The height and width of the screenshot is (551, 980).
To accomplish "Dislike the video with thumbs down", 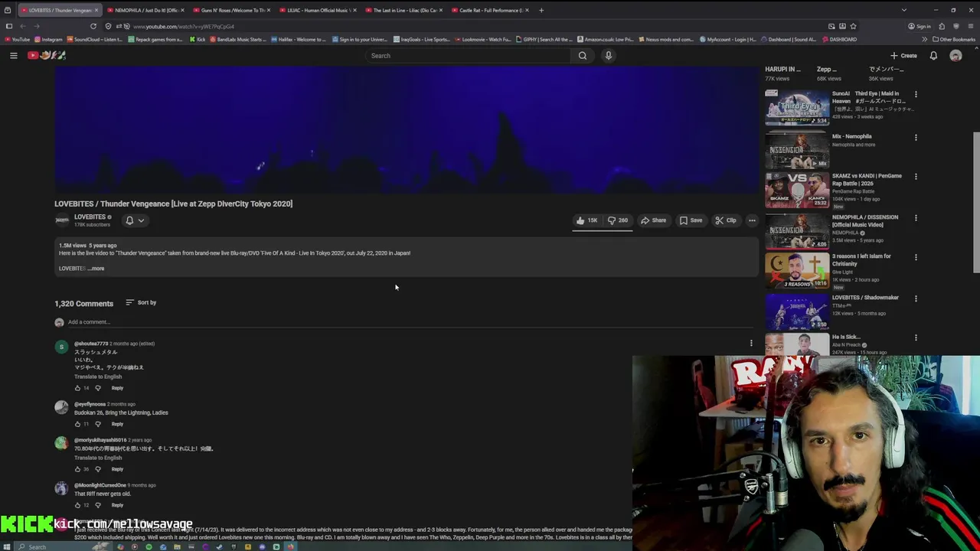I will [x=618, y=220].
